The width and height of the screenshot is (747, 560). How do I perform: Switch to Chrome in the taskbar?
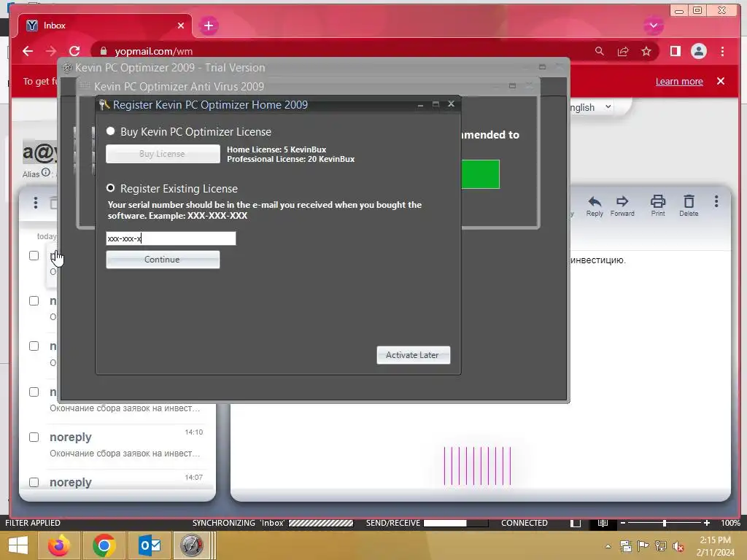(x=104, y=545)
